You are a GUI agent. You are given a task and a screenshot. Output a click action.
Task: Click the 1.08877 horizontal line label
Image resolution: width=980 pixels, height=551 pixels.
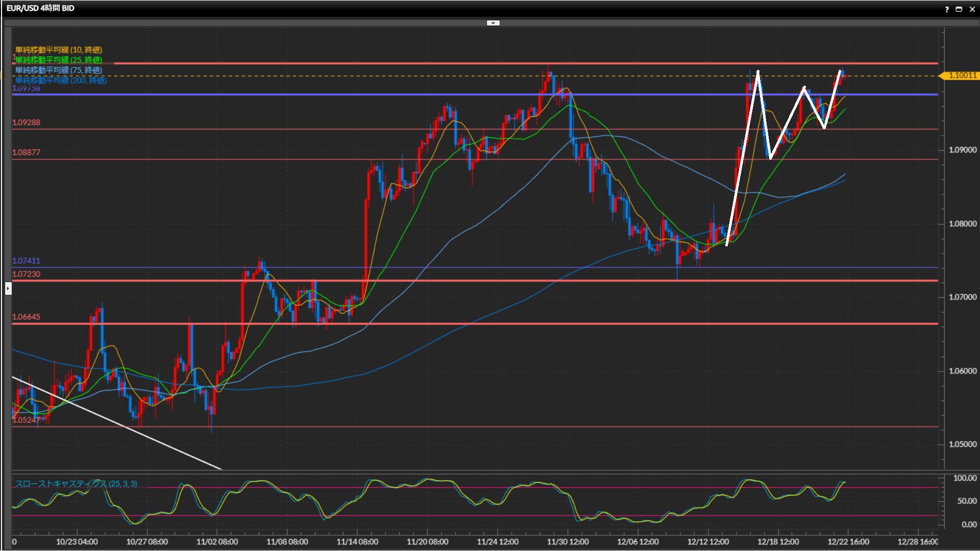click(26, 152)
